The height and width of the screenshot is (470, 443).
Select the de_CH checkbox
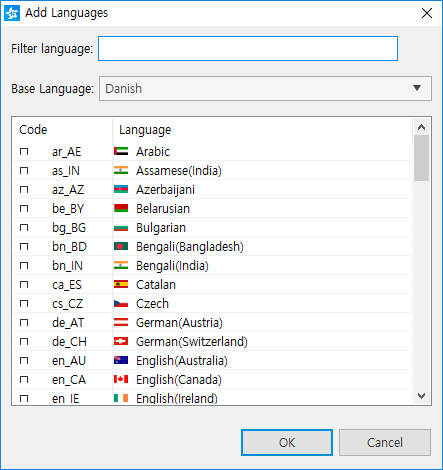coord(24,342)
